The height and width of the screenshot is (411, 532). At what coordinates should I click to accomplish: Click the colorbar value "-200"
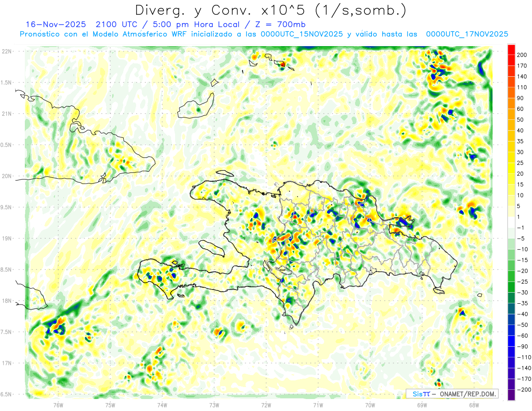click(525, 390)
